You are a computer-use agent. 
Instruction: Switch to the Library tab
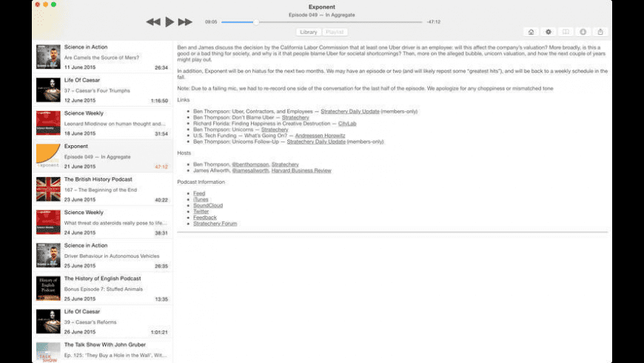tap(309, 32)
